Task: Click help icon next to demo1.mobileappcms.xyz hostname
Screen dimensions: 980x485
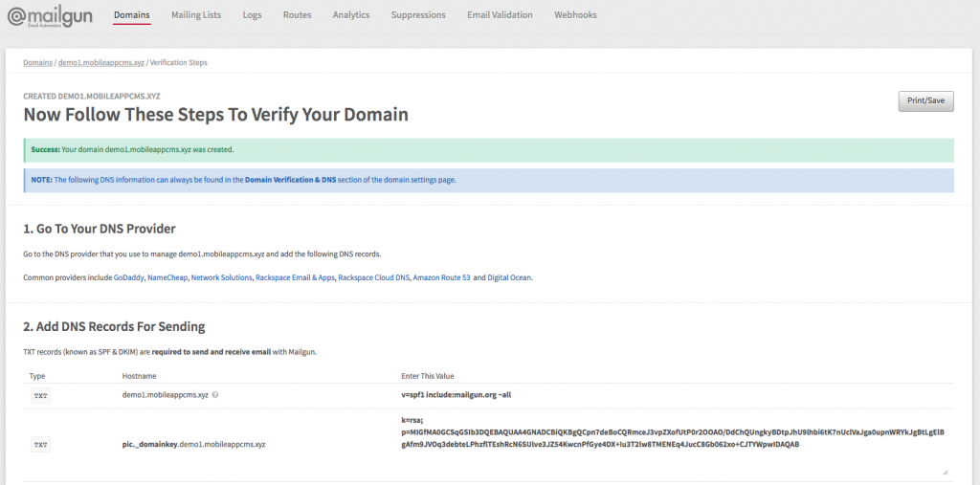Action: 213,394
